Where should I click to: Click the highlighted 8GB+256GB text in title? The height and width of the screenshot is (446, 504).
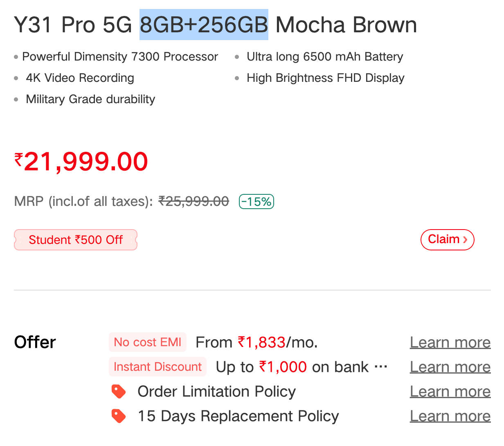[x=204, y=25]
